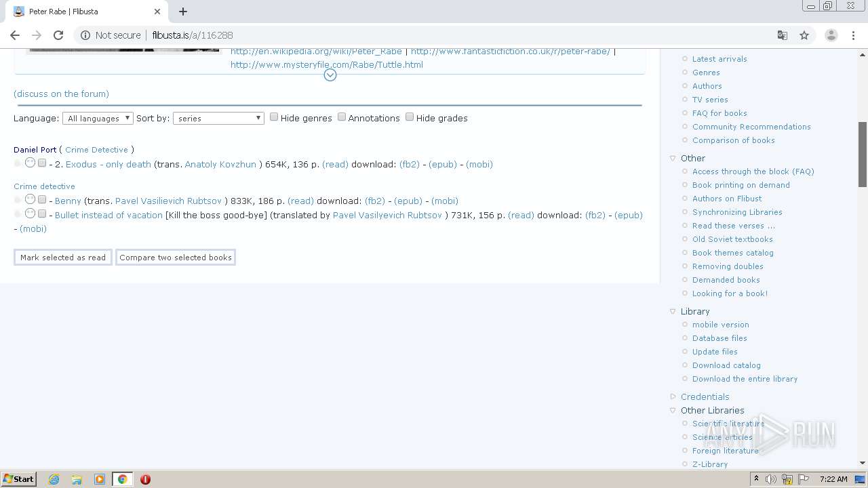Switch to Chrome in the taskbar
This screenshot has height=488, width=868.
pos(123,479)
